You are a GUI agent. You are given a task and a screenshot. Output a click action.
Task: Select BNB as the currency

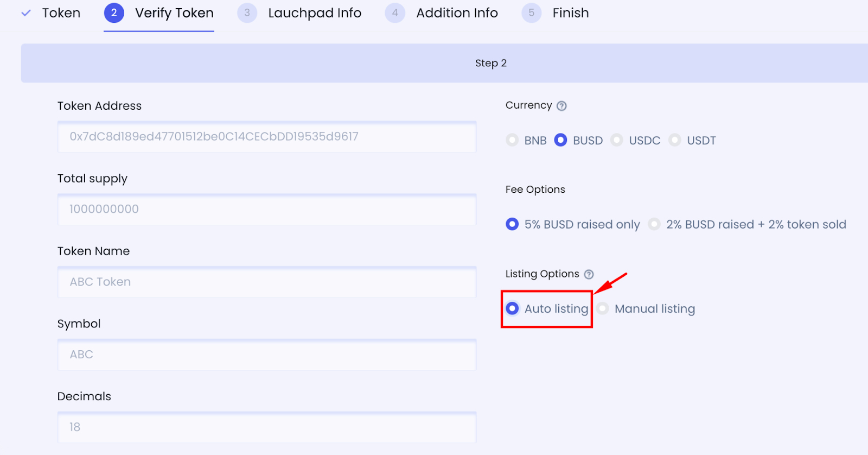coord(512,140)
